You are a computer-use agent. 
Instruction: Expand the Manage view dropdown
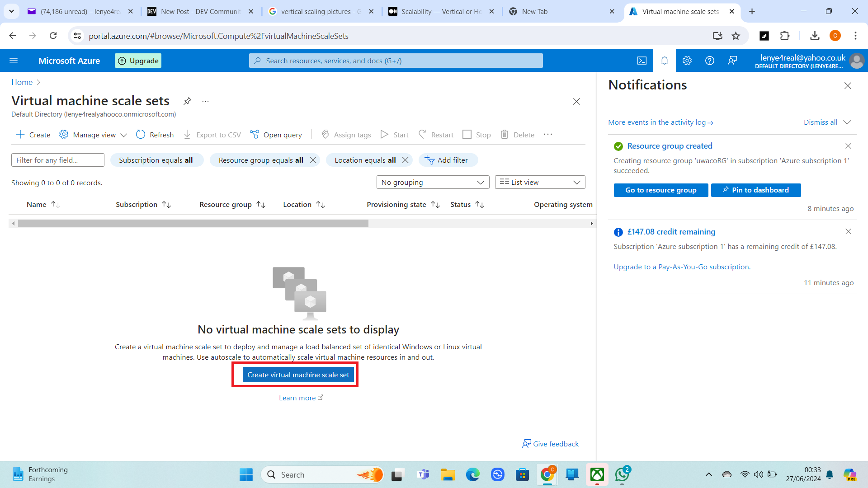(x=94, y=135)
